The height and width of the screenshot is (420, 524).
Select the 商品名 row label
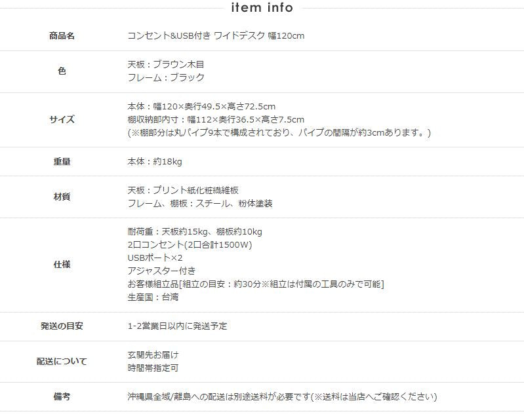coord(62,36)
